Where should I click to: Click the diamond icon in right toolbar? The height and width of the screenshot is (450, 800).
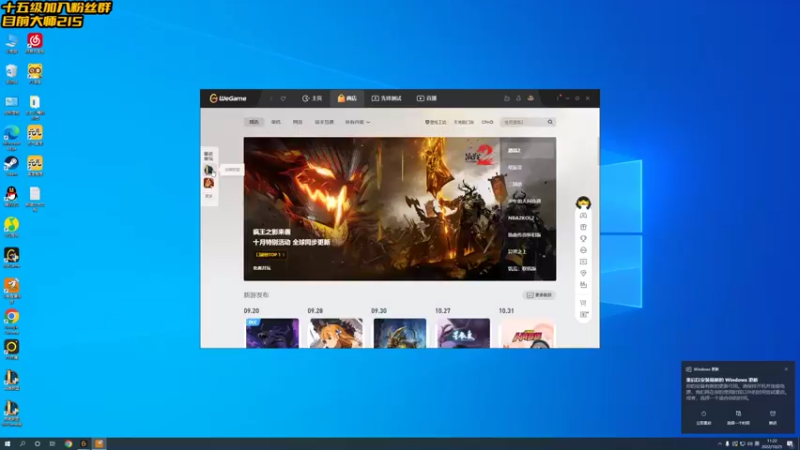click(583, 273)
